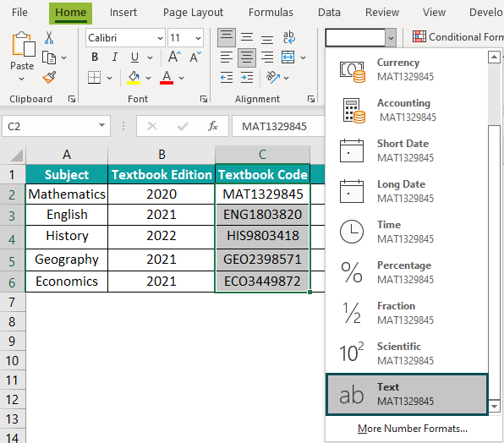Choose the Percentage number format
This screenshot has height=443, width=504.
tap(407, 272)
